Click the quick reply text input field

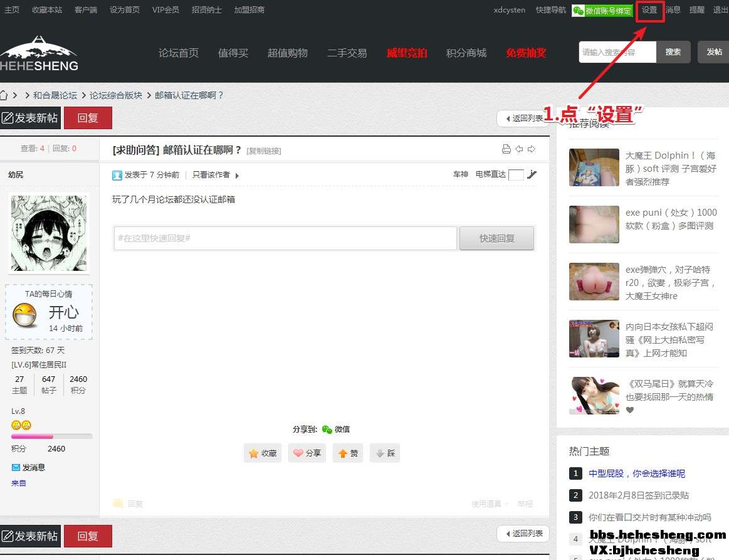pos(285,238)
